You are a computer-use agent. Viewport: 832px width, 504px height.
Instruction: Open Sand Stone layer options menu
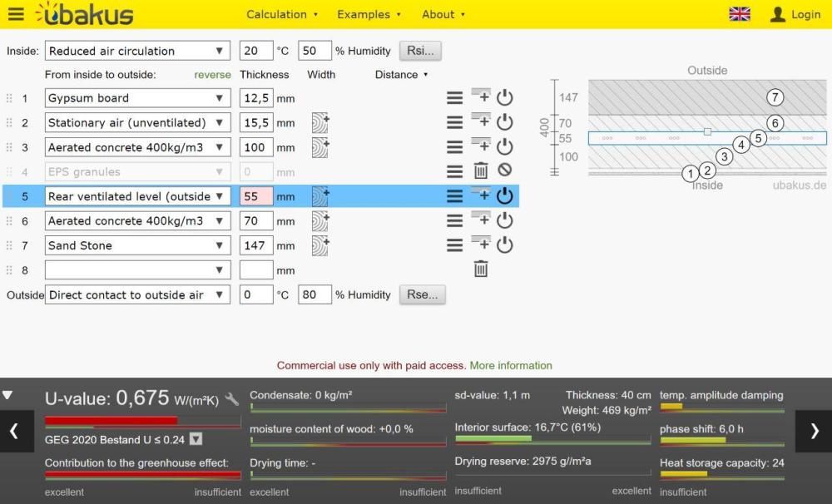(454, 245)
